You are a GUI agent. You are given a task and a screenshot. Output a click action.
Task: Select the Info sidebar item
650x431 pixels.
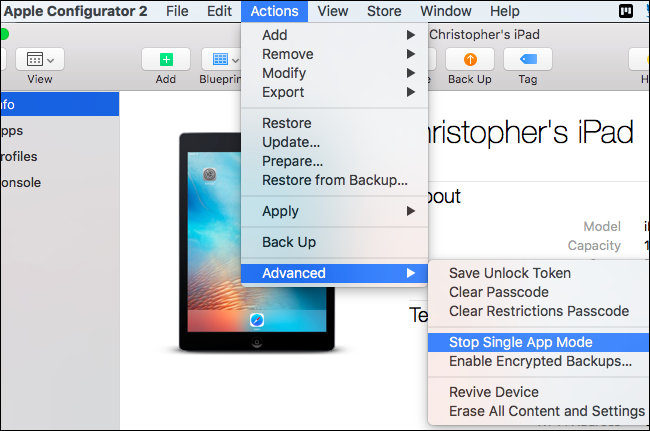(60, 104)
